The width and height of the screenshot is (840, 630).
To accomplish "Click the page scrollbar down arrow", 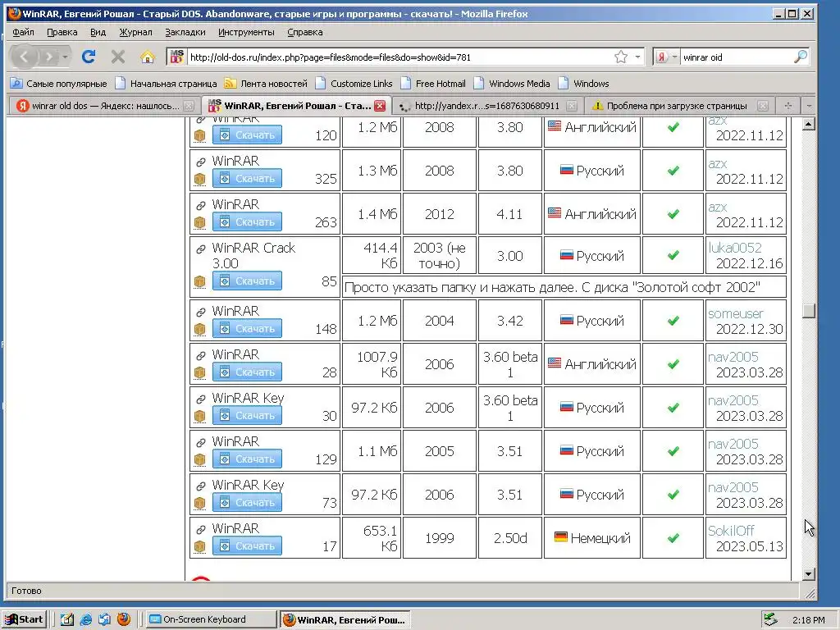I will click(x=809, y=573).
